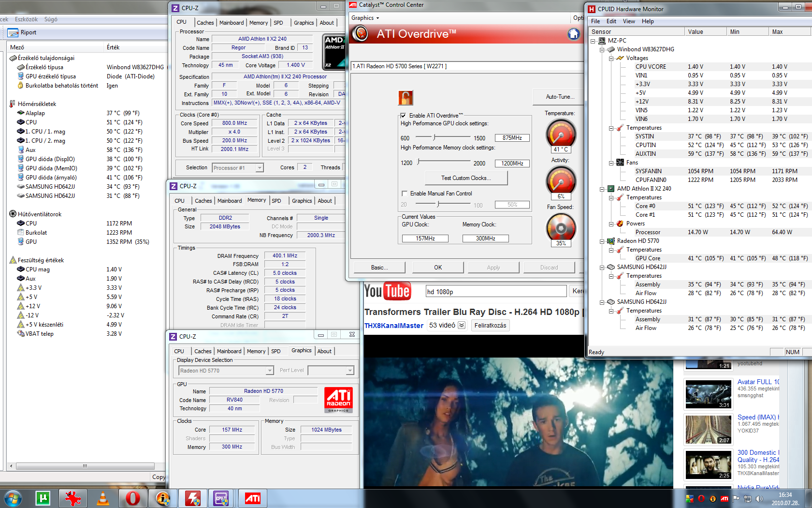The image size is (812, 508).
Task: Click the Érzékelő tulajdonságai sensor icon
Action: pos(13,58)
